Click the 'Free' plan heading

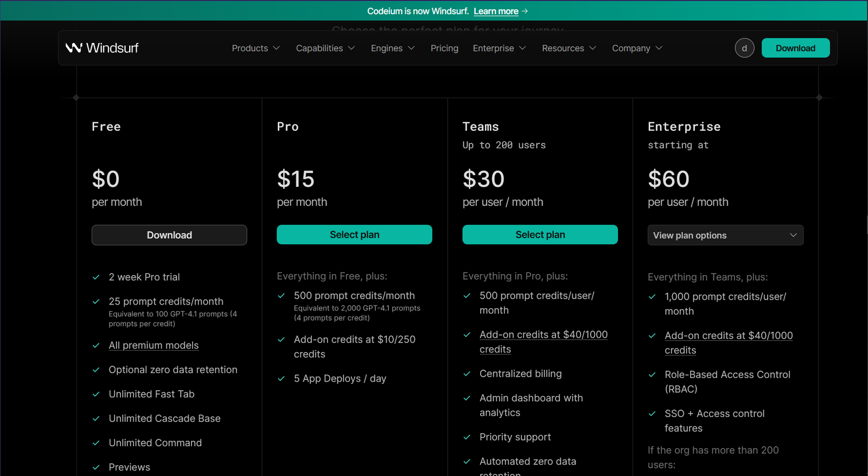pos(106,126)
